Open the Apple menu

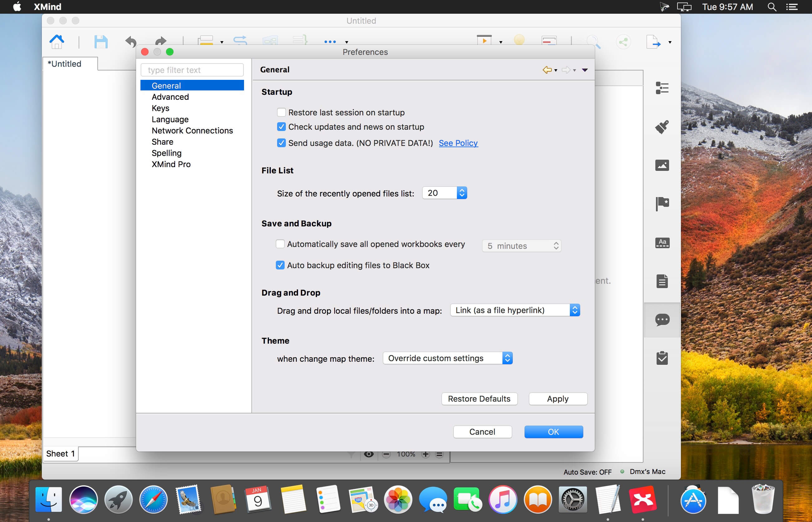(x=17, y=7)
